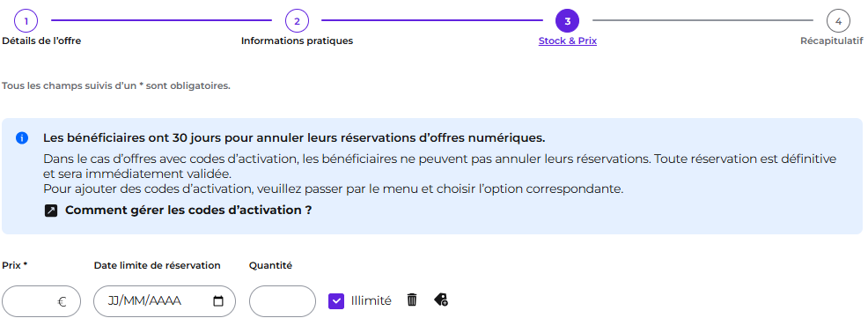This screenshot has width=868, height=333.
Task: Select the Stock & Prix step link
Action: tap(568, 41)
